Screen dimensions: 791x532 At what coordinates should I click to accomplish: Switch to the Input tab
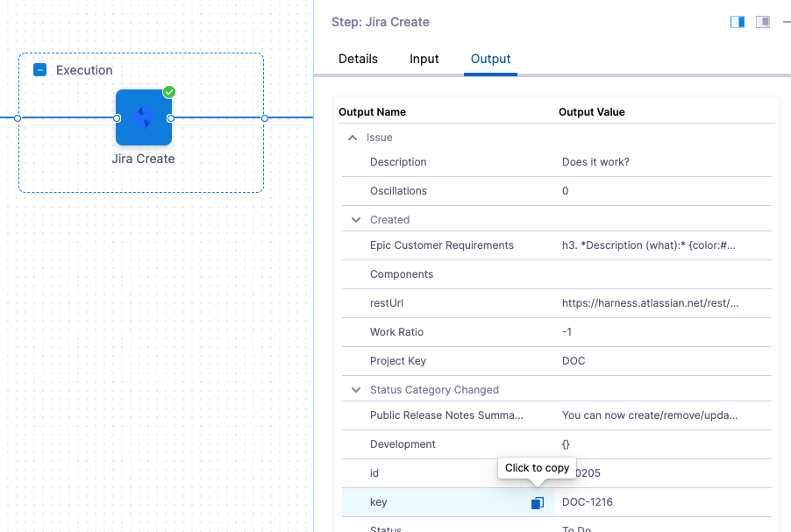click(424, 59)
